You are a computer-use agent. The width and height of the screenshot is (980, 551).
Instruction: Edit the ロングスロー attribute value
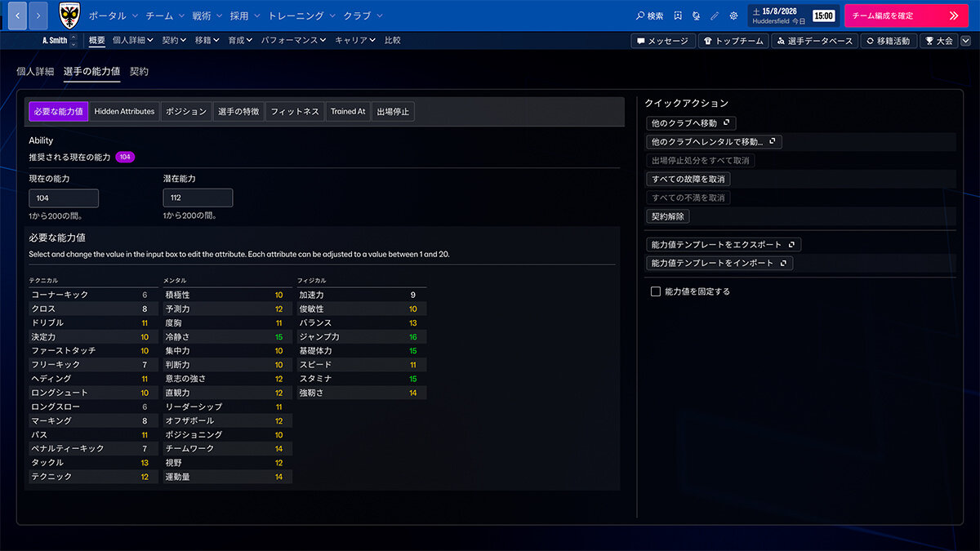145,407
